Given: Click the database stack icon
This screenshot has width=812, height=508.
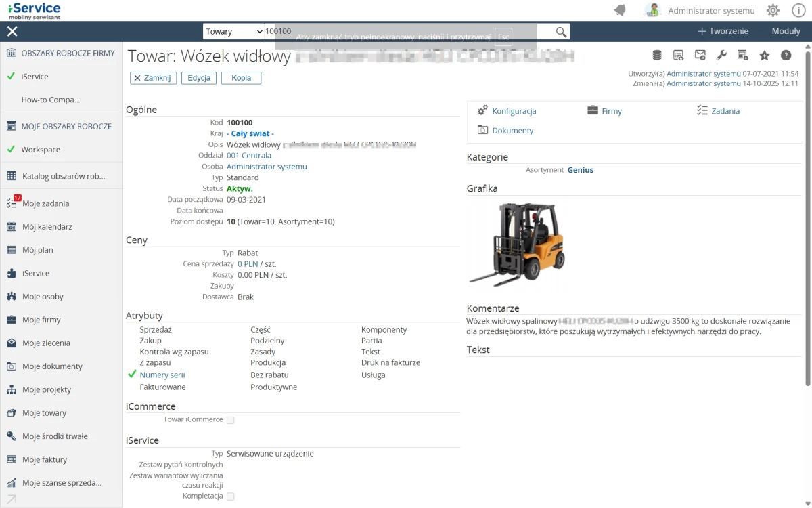Looking at the screenshot, I should tap(656, 56).
